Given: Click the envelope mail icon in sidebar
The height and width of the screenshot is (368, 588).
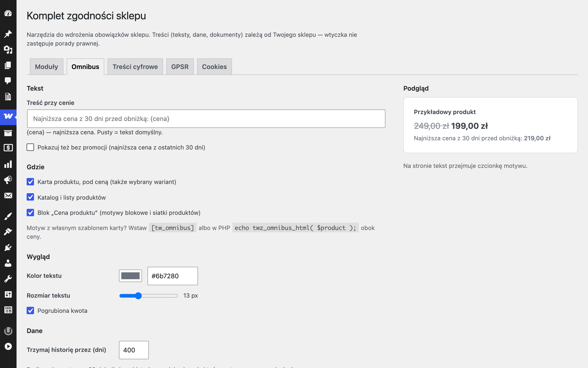Looking at the screenshot, I should tap(8, 195).
